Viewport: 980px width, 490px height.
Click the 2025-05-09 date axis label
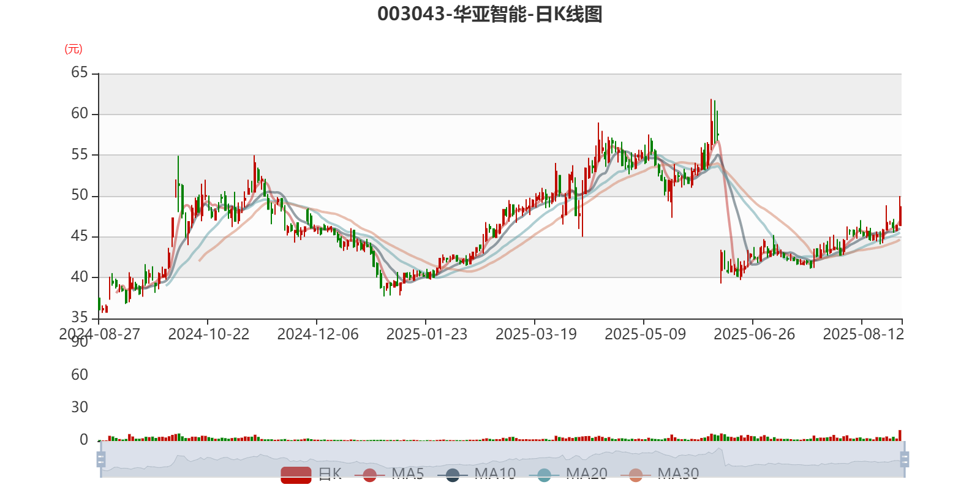click(646, 334)
